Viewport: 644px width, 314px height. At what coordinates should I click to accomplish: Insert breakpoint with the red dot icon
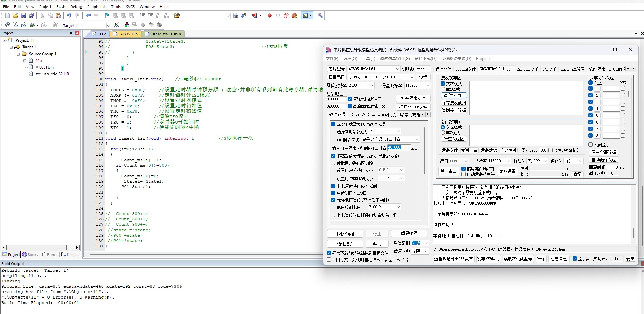pyautogui.click(x=270, y=15)
